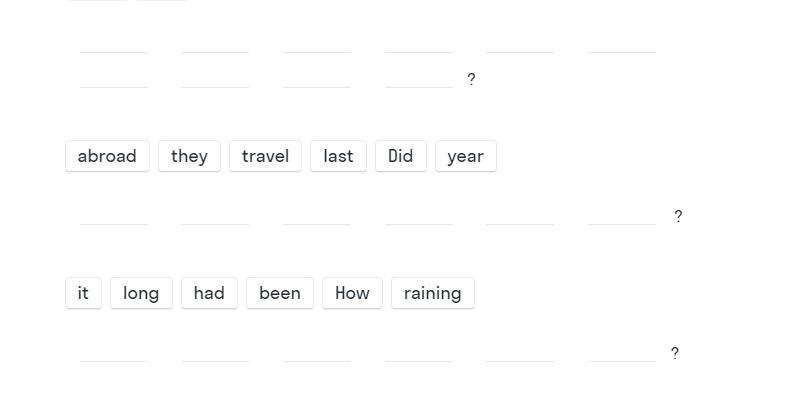Tap the 'year' word tile

(466, 156)
